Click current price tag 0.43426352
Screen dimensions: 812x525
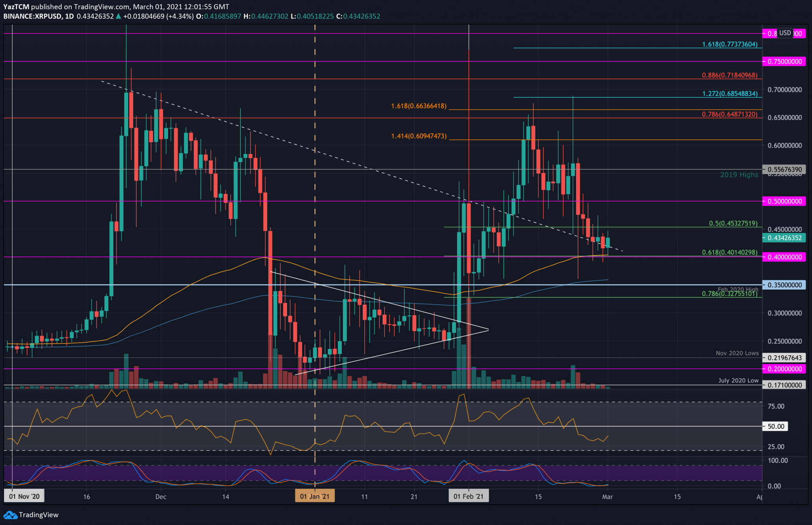784,238
